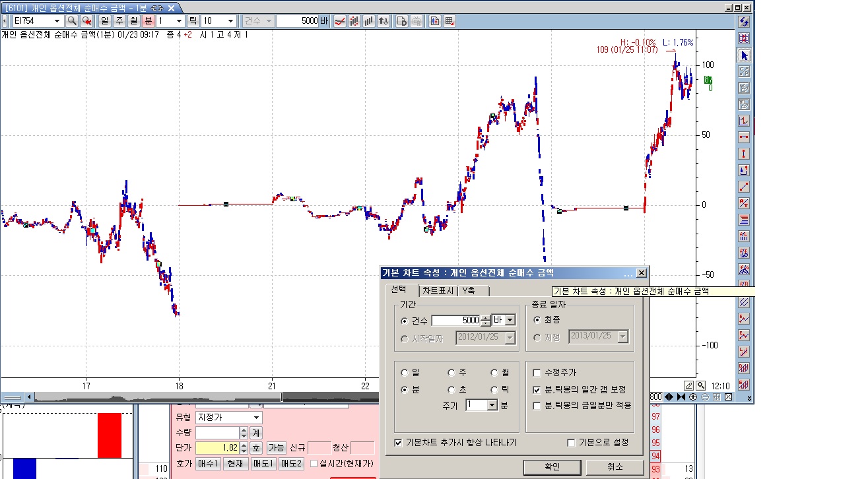Image resolution: width=868 pixels, height=479 pixels.
Task: Select the 틱 radio button in dialog
Action: pyautogui.click(x=494, y=390)
